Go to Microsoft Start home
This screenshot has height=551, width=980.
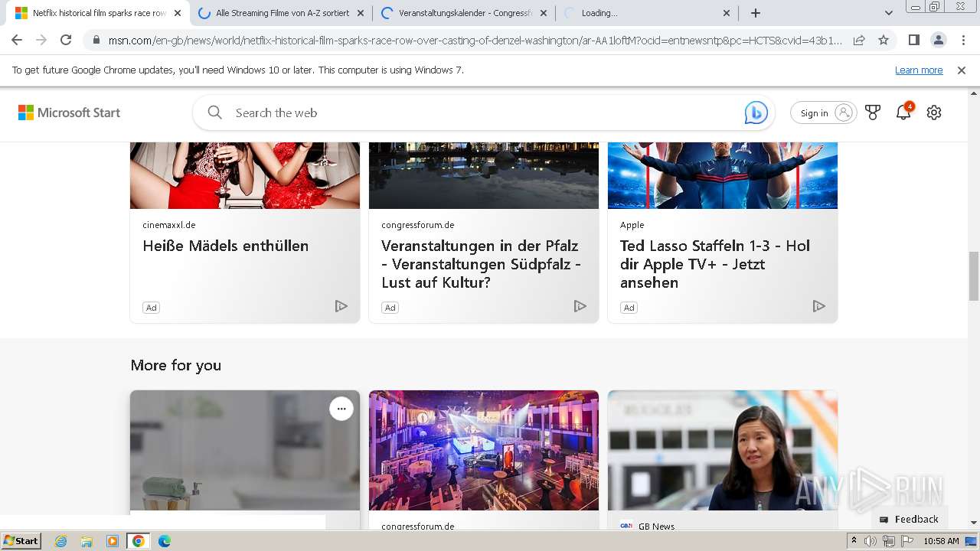pyautogui.click(x=69, y=112)
